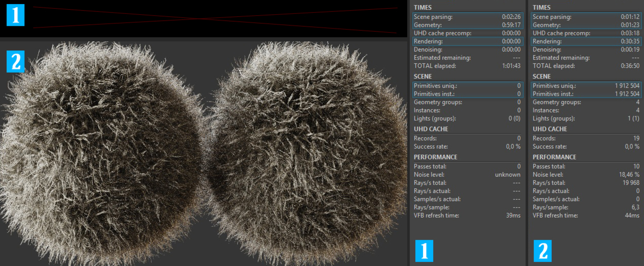Click Primitives inst. value 1 912 504
The width and height of the screenshot is (644, 266).
627,94
